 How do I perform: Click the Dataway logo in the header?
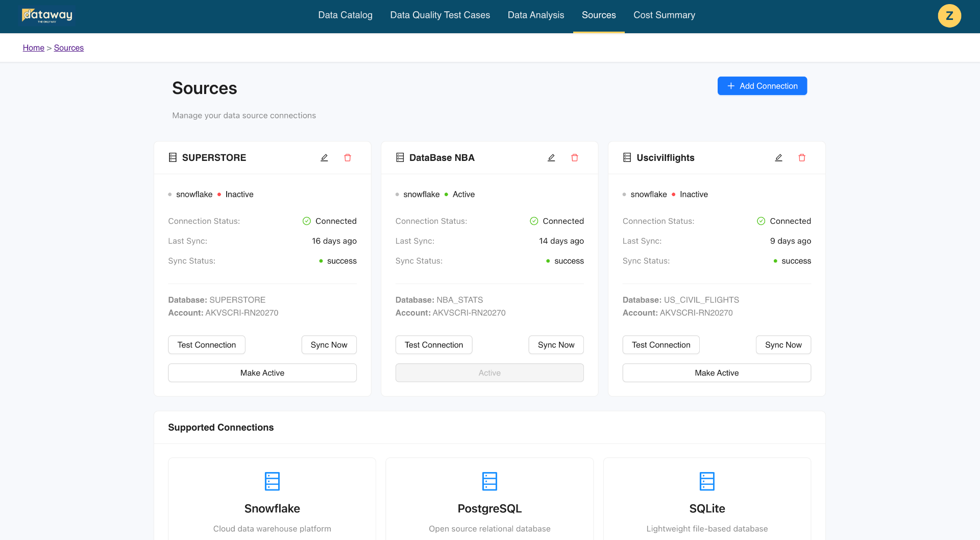pyautogui.click(x=46, y=15)
